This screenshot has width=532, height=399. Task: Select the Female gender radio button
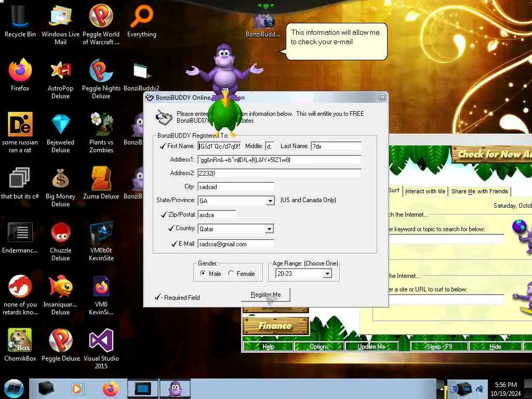click(x=231, y=273)
